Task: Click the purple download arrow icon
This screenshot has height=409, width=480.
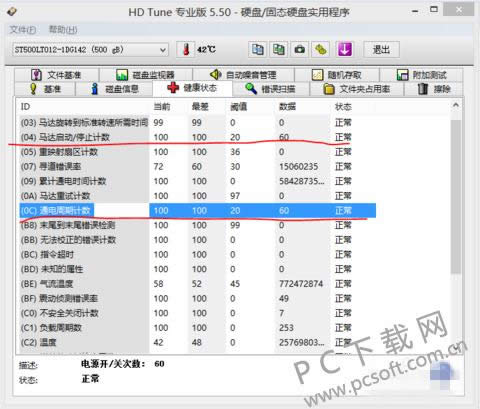Action: click(345, 50)
